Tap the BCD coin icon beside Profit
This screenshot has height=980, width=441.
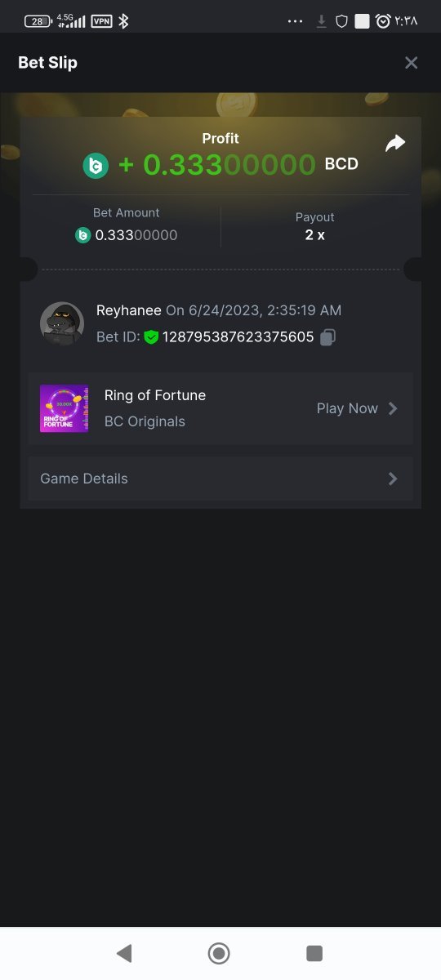point(96,166)
